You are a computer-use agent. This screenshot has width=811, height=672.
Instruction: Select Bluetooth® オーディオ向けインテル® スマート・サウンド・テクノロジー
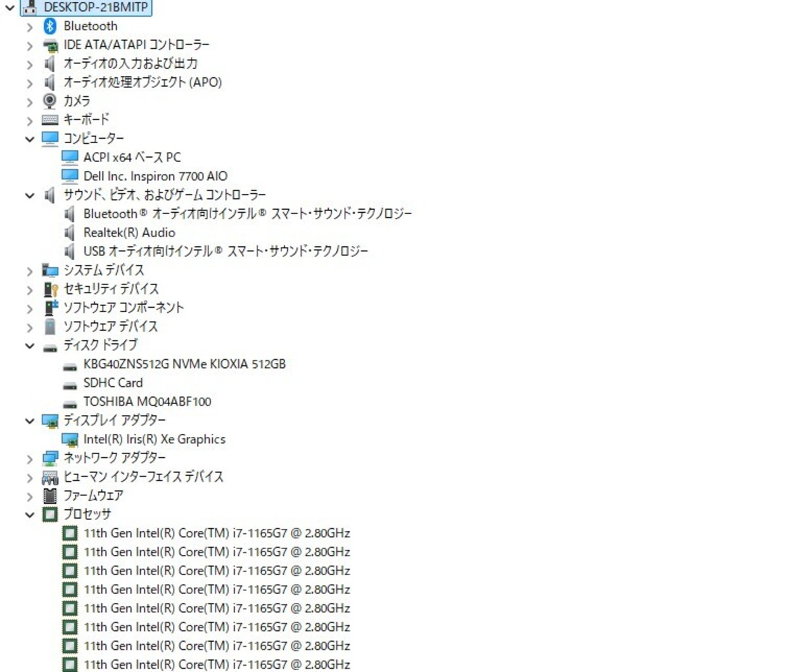click(248, 214)
